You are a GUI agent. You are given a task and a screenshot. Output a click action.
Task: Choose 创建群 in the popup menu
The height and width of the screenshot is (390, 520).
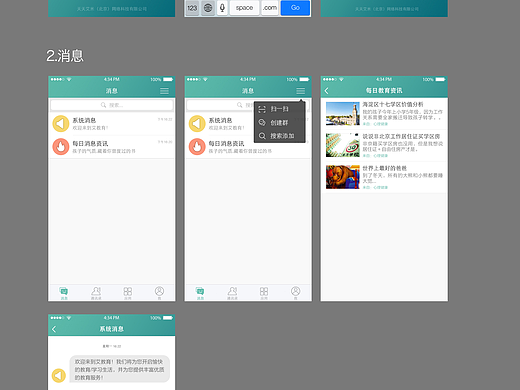click(x=279, y=123)
